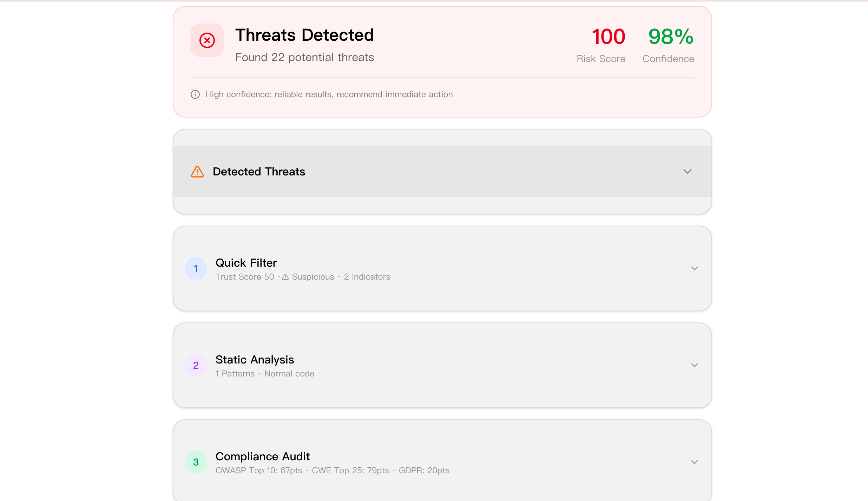This screenshot has height=501, width=868.
Task: Select the purple step badge numbered 2
Action: 196,365
